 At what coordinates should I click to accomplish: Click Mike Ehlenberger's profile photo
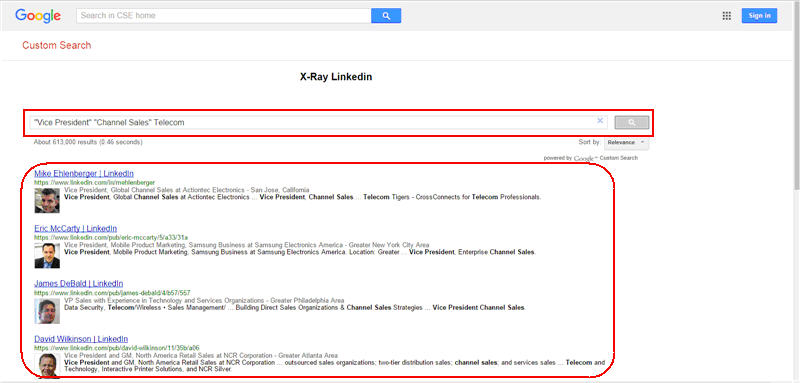tap(47, 200)
